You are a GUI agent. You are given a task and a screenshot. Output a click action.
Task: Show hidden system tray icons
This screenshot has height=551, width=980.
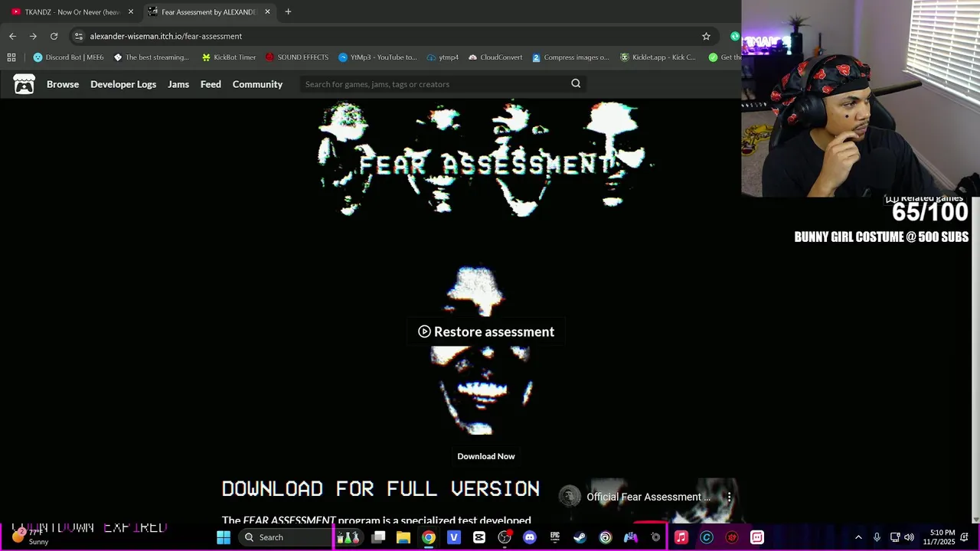858,537
